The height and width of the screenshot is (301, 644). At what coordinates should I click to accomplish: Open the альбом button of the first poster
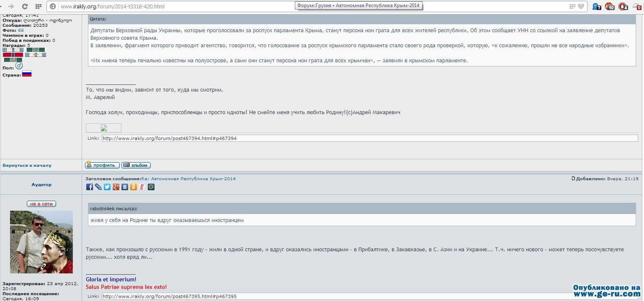click(136, 165)
